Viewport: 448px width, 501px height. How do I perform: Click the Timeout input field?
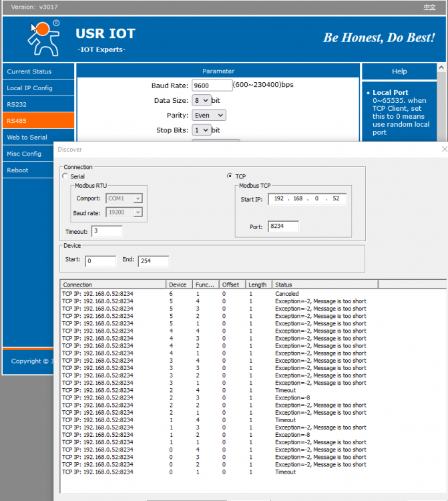coord(106,231)
